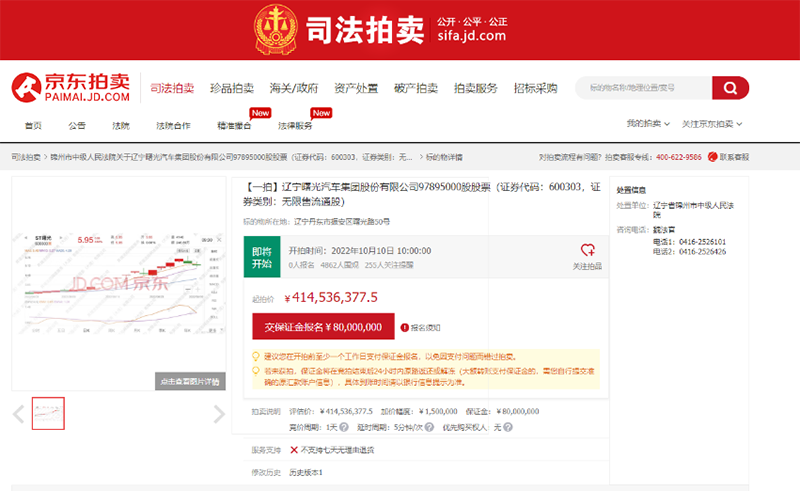
Task: Click the JD Paimai logo
Action: click(x=70, y=87)
